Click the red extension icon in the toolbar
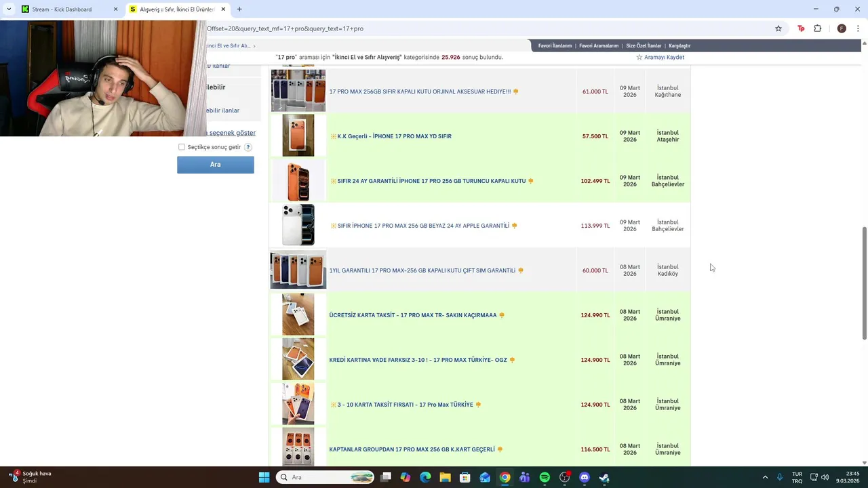This screenshot has height=488, width=868. tap(801, 28)
